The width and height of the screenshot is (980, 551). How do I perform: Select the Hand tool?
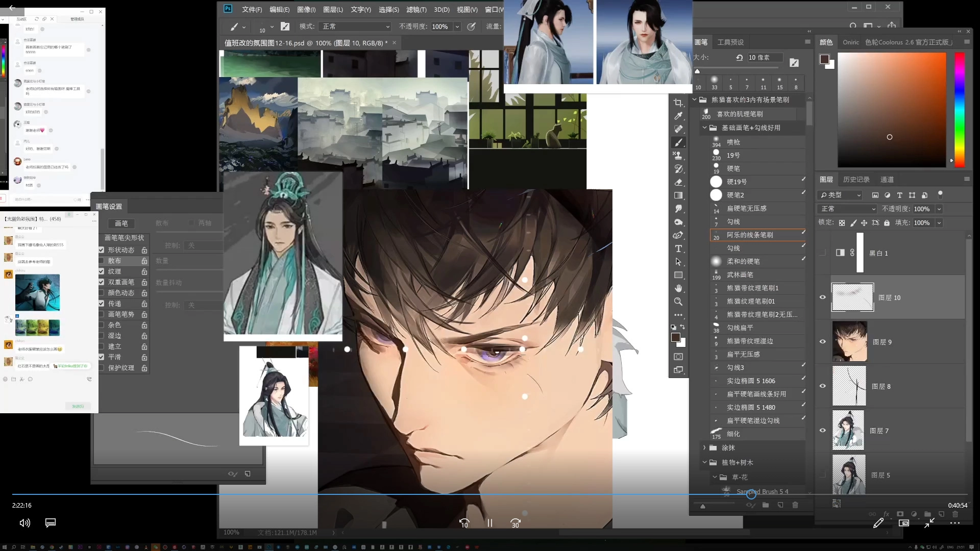pos(678,288)
